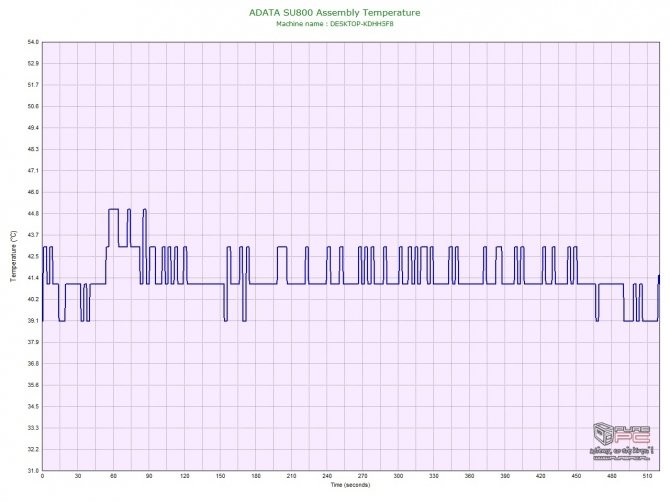This screenshot has height=502, width=670.
Task: Select the 42.5 temperature tick label
Action: 33,256
